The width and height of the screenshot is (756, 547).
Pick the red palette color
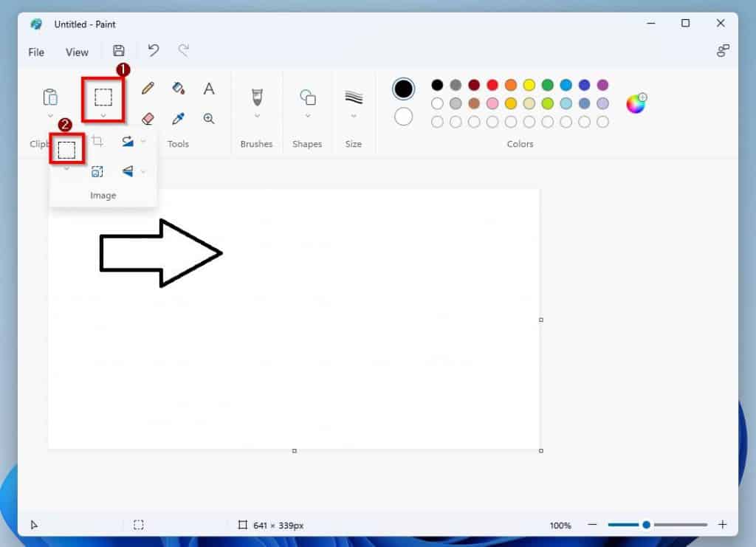point(492,86)
